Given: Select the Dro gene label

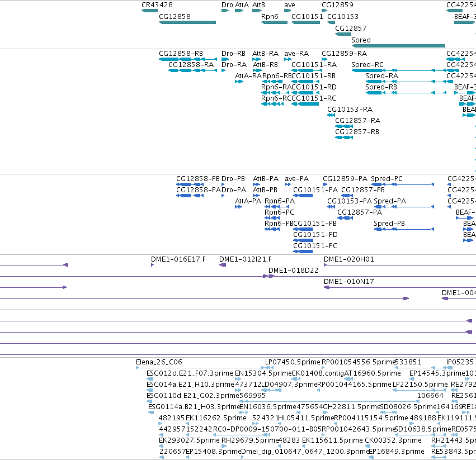Looking at the screenshot, I should tap(227, 5).
